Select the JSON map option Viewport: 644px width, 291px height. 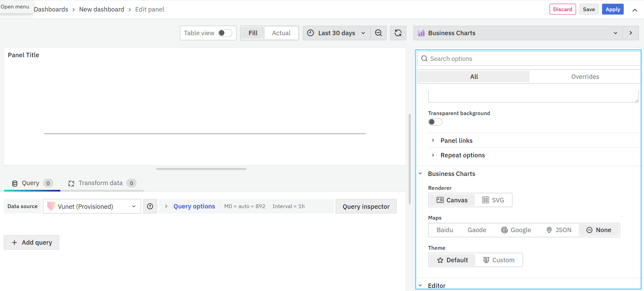click(x=559, y=230)
